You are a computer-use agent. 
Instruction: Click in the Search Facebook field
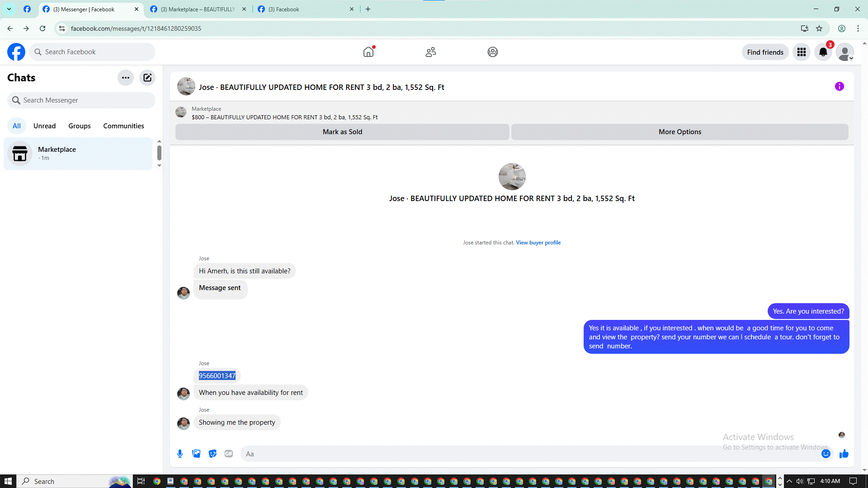[x=93, y=52]
